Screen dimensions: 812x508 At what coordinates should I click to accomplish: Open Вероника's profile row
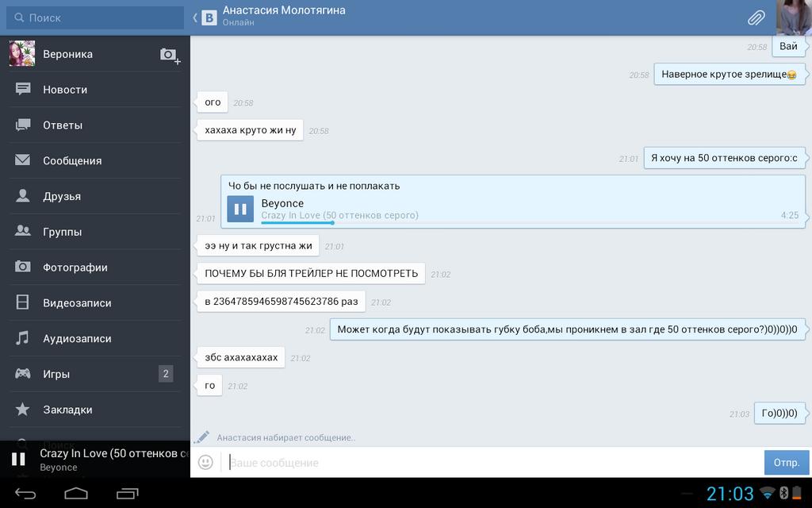coord(95,53)
